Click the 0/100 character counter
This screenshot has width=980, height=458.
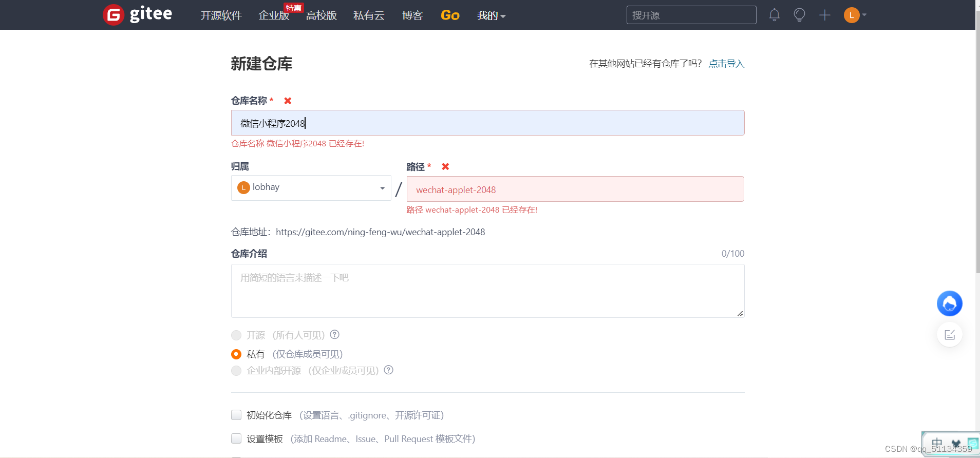(733, 254)
